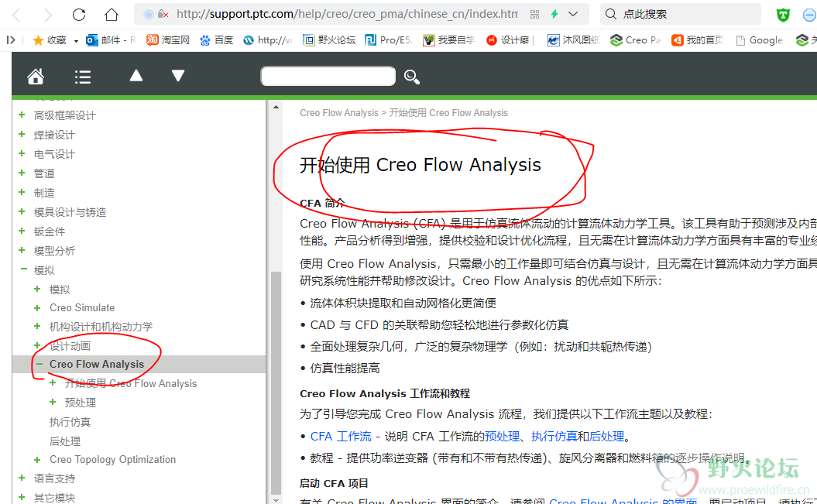Toggle the bookmarks sidebar arrow icon
Screen dimensions: 817x504
tap(10, 39)
